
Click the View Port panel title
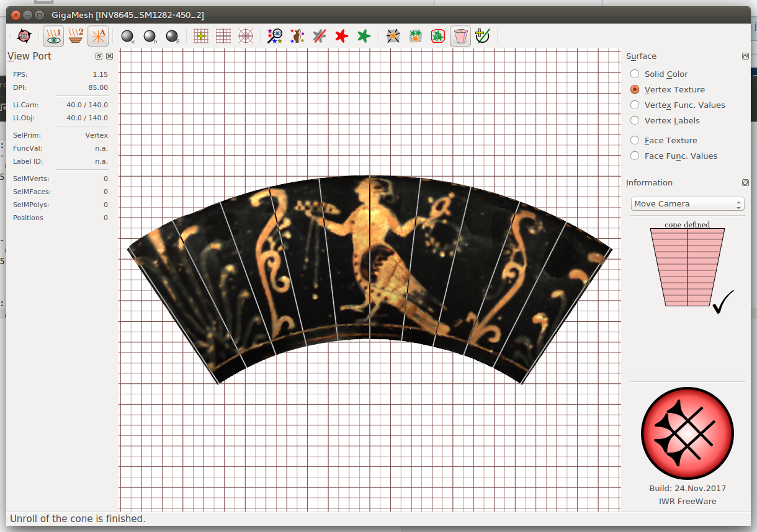tap(30, 56)
